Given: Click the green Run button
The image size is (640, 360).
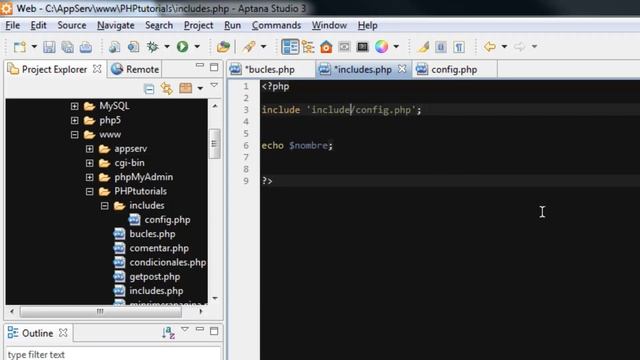Looking at the screenshot, I should (182, 47).
